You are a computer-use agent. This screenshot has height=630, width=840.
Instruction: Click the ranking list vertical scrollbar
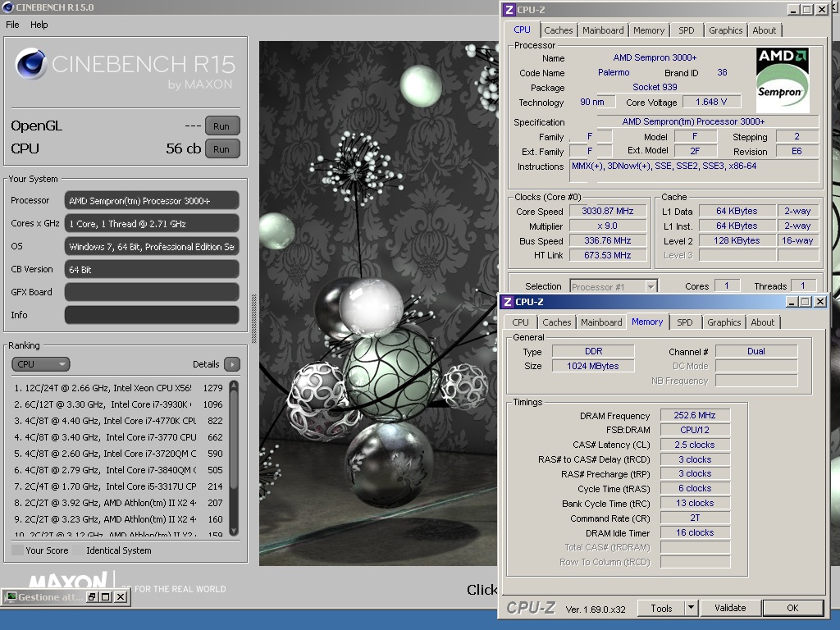tap(234, 458)
